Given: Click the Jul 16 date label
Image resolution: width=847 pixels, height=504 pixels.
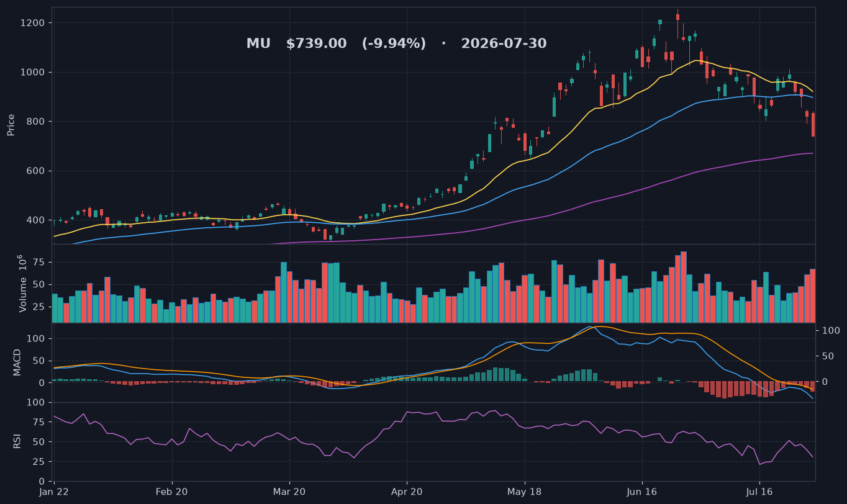Looking at the screenshot, I should point(759,491).
